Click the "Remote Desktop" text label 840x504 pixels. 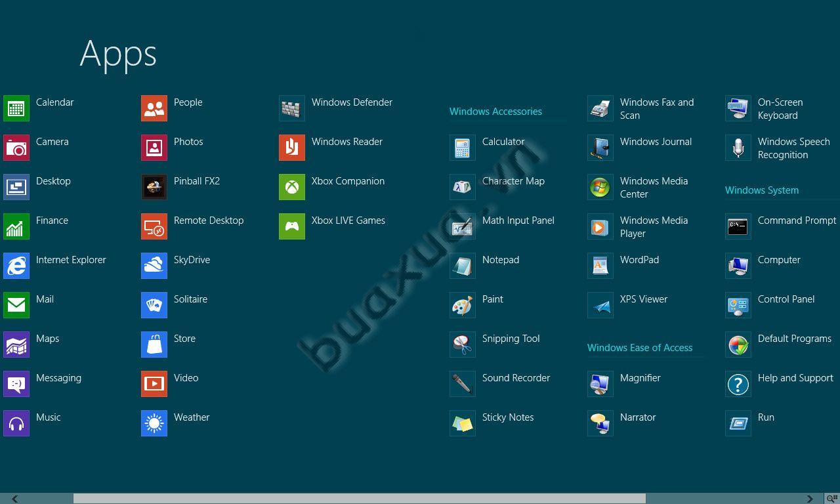pos(209,220)
